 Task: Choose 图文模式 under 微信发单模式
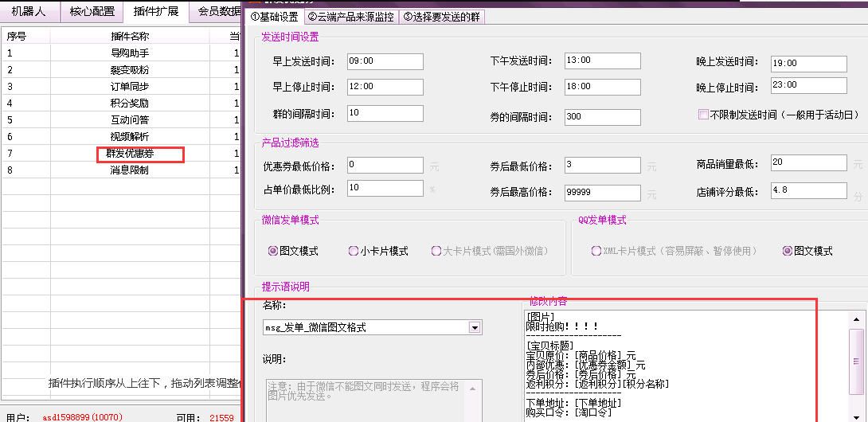(274, 251)
